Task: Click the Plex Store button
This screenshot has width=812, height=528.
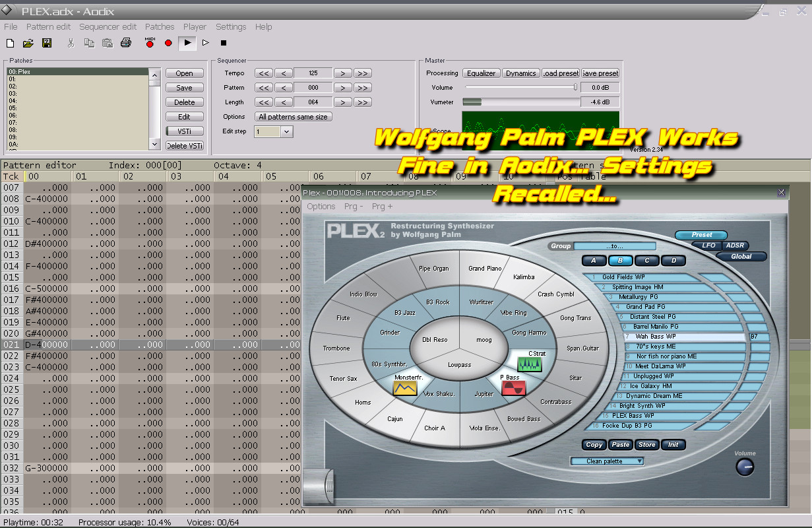Action: click(x=647, y=445)
